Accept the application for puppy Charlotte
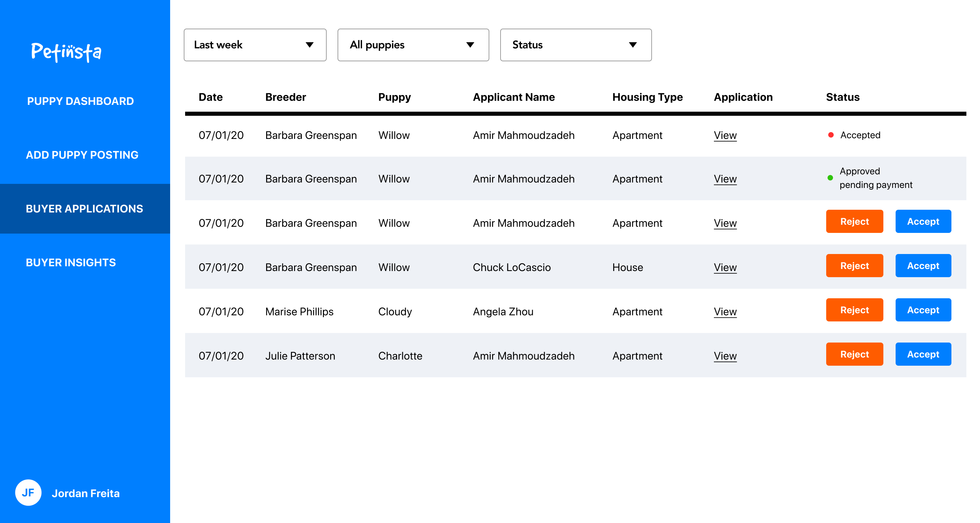Viewport: 980px width, 523px height. [923, 354]
